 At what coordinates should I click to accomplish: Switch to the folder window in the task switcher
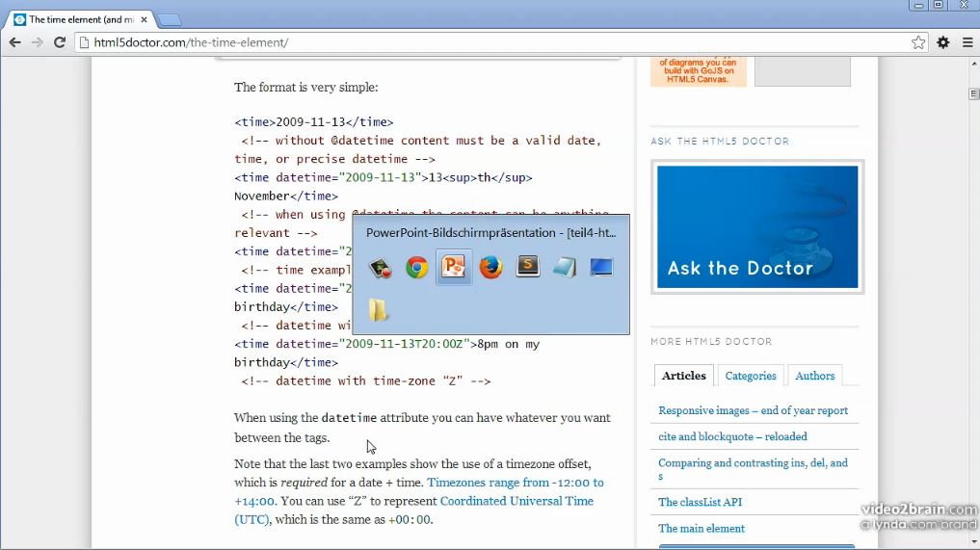point(378,309)
